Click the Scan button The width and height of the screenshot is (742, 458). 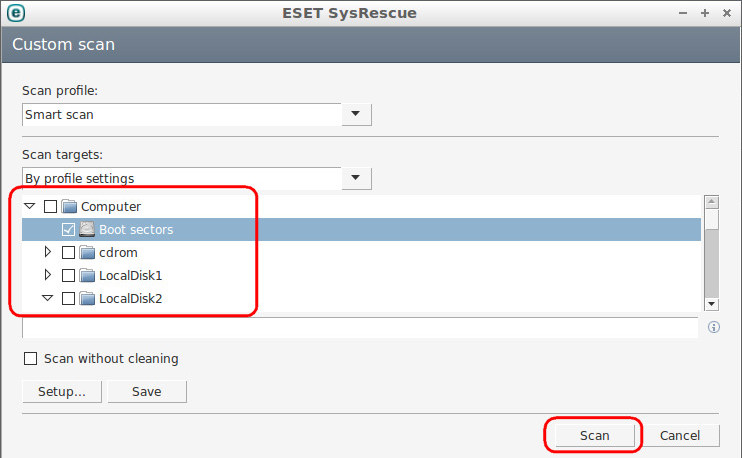point(594,435)
